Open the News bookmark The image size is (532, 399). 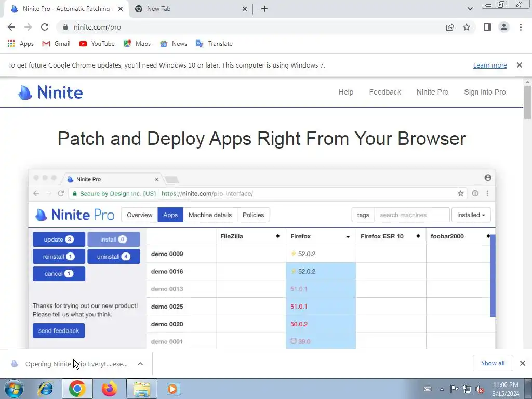click(174, 44)
